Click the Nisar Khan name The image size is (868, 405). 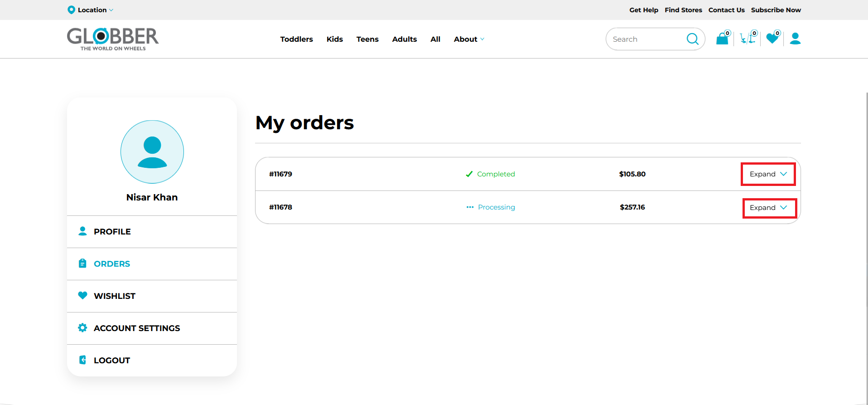point(152,197)
